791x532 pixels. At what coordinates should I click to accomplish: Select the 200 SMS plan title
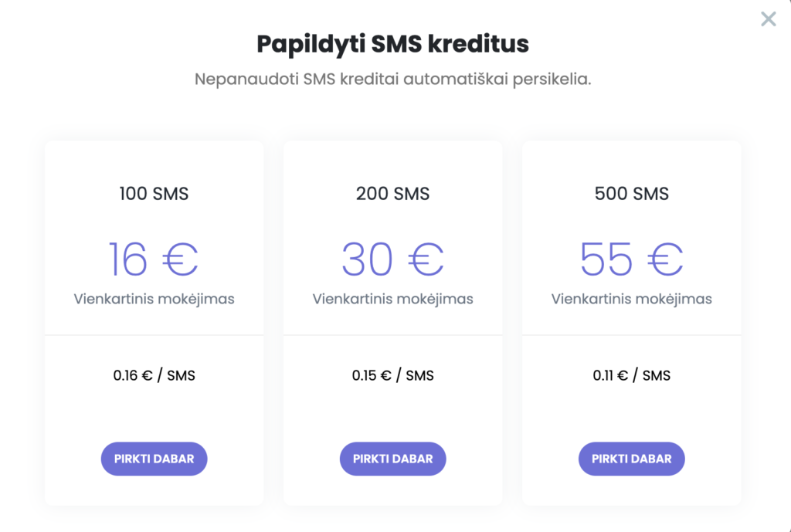point(392,194)
